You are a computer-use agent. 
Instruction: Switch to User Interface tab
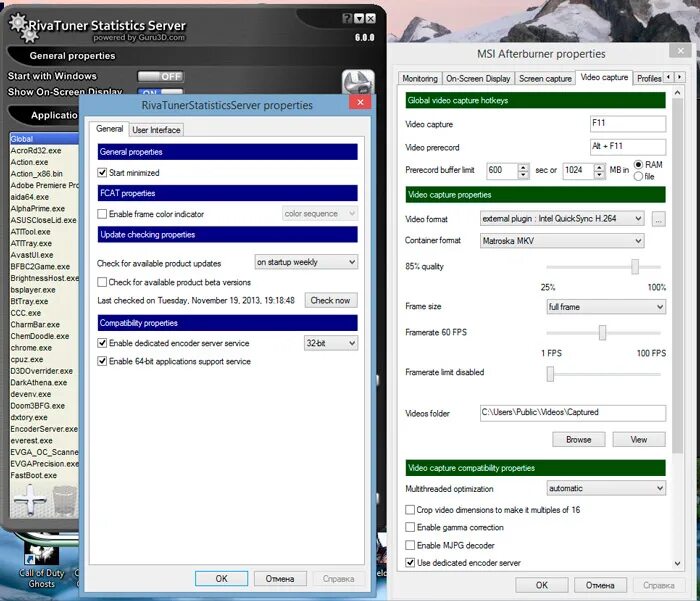[156, 130]
